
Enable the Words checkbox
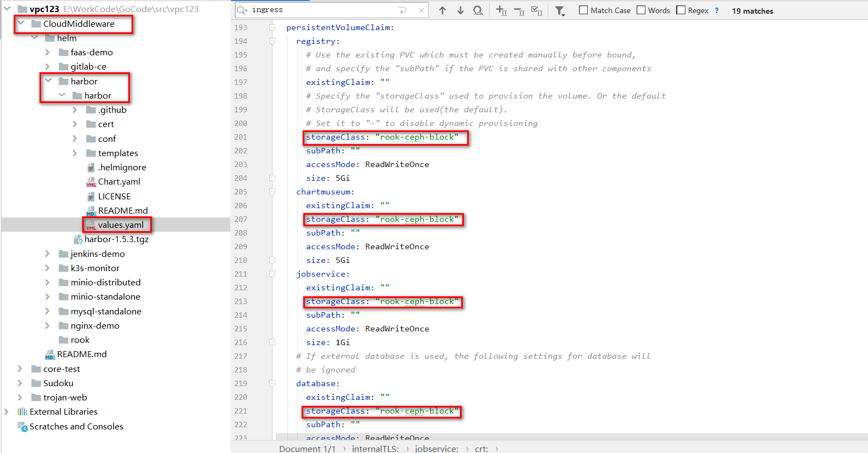click(x=641, y=10)
